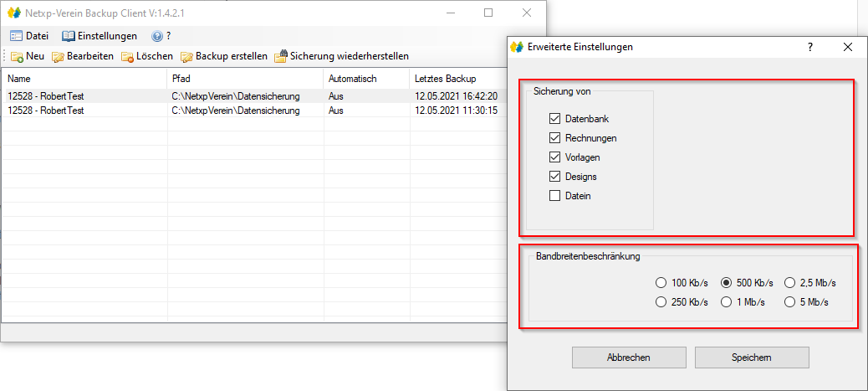Sort list by Pfad column header
The image size is (868, 391).
[245, 79]
